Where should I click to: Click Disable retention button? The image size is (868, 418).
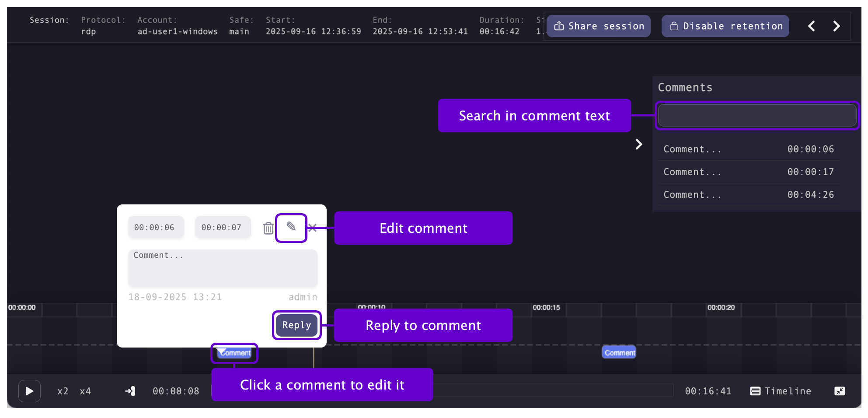click(725, 26)
